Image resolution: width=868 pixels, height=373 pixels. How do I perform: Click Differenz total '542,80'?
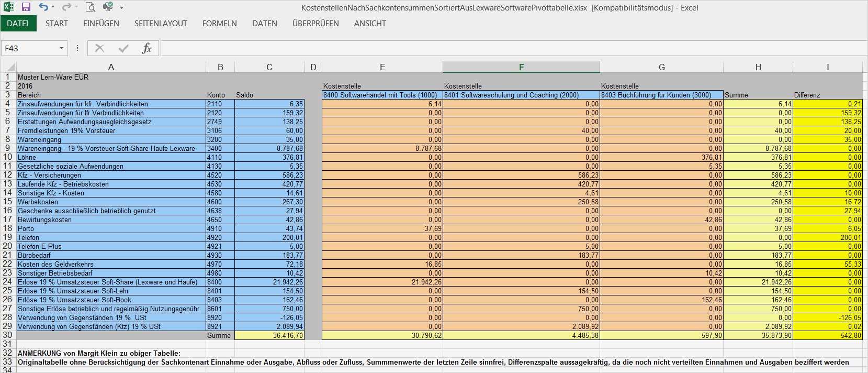pos(828,335)
